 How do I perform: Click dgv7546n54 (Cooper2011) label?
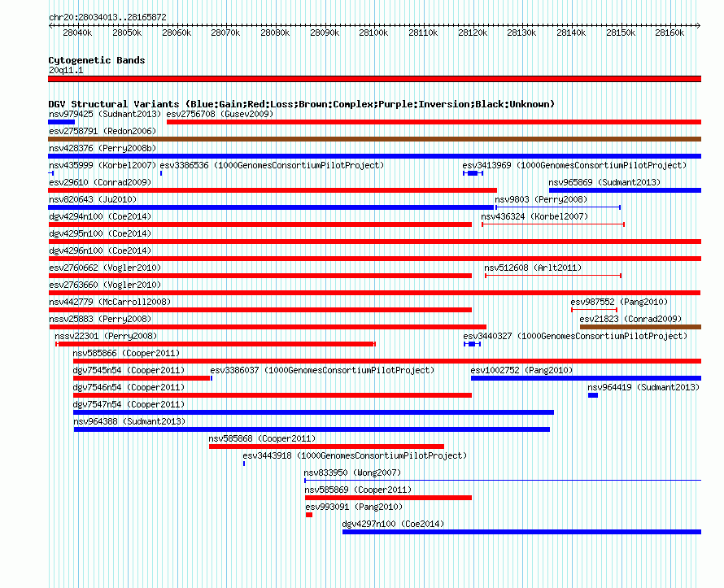129,387
